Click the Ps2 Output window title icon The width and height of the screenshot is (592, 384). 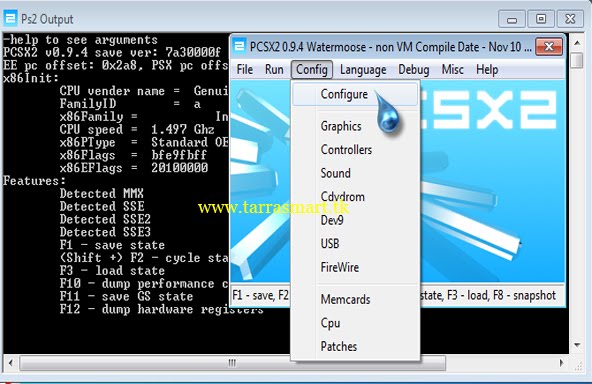click(10, 19)
